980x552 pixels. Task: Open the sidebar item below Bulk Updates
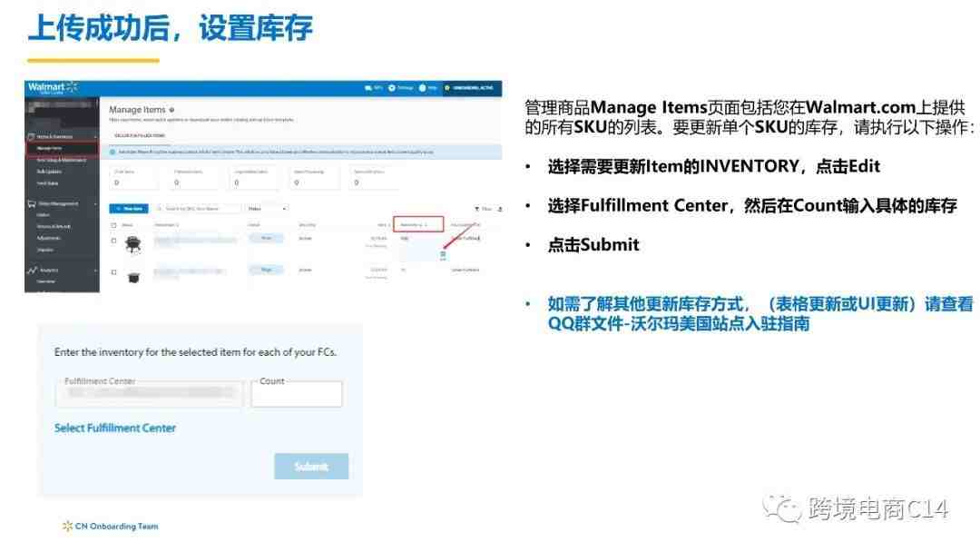[x=47, y=183]
